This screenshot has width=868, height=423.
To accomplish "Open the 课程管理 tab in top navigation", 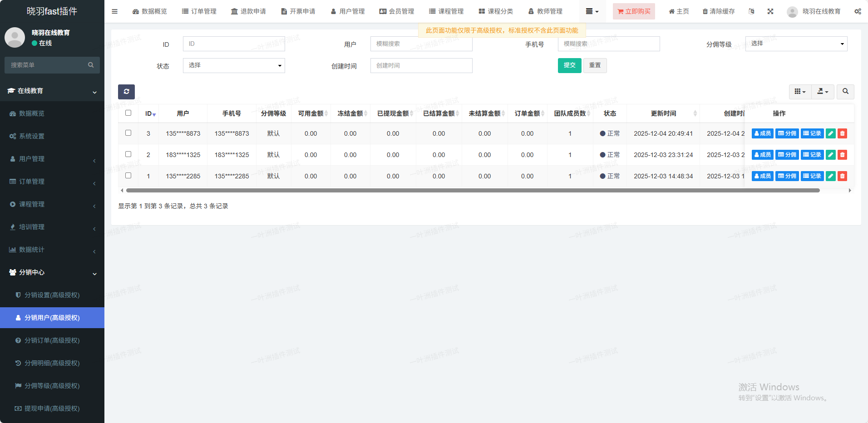I will tap(446, 11).
